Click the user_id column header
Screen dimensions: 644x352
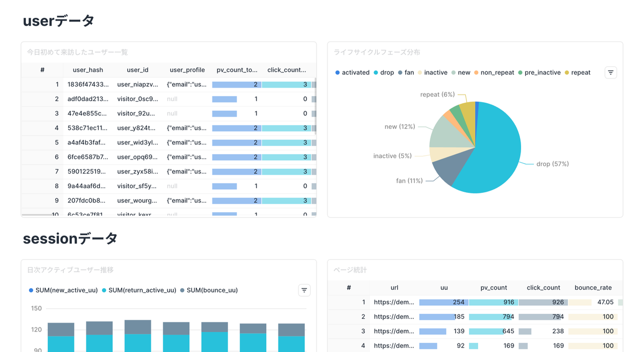pos(137,70)
